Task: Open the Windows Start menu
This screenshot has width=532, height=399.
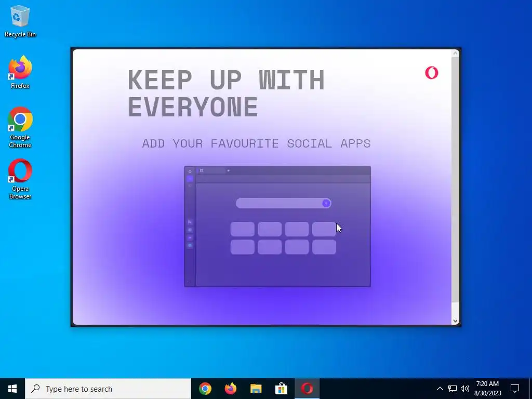Action: tap(12, 389)
